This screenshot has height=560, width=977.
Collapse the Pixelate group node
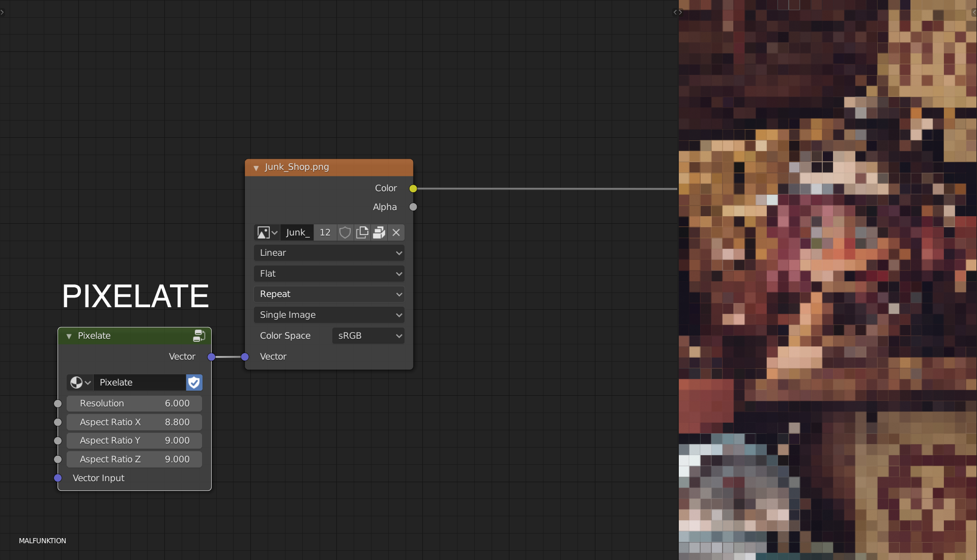click(69, 336)
